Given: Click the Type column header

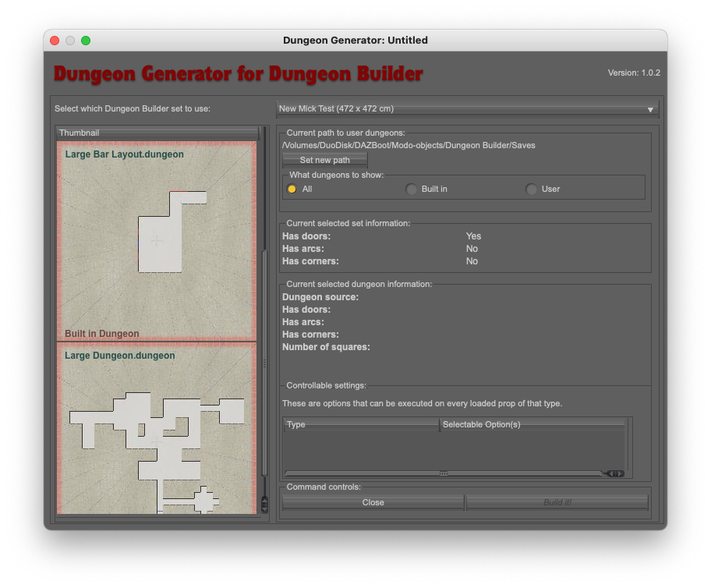Looking at the screenshot, I should 362,425.
